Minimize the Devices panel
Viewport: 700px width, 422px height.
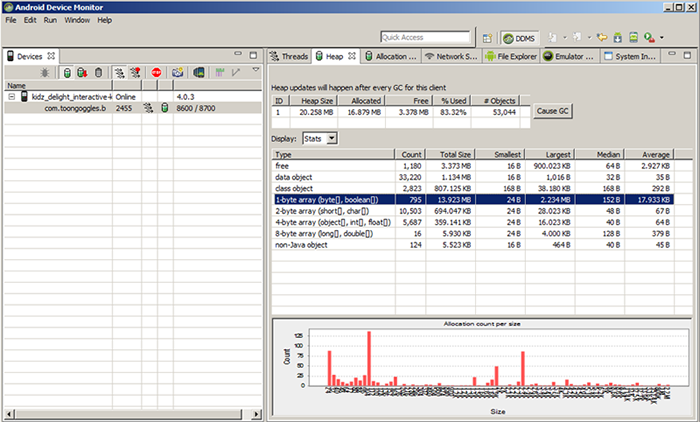(238, 54)
